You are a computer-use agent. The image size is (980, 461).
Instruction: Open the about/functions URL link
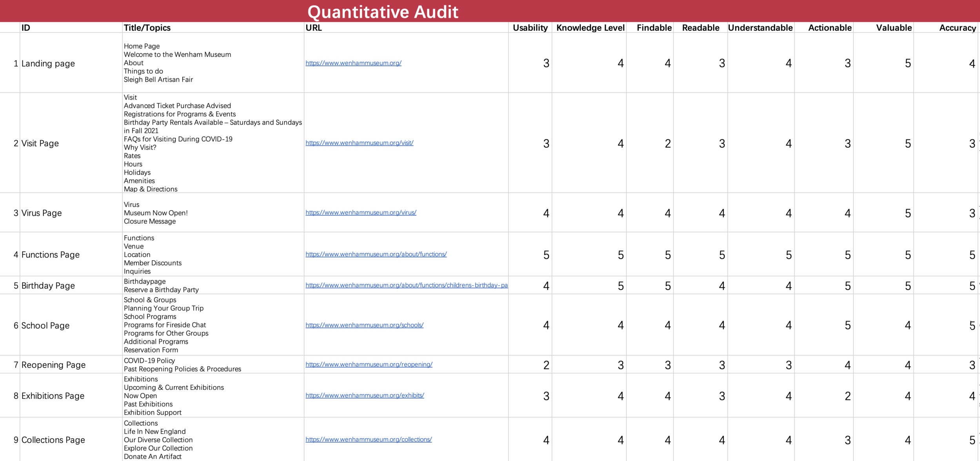tap(376, 254)
